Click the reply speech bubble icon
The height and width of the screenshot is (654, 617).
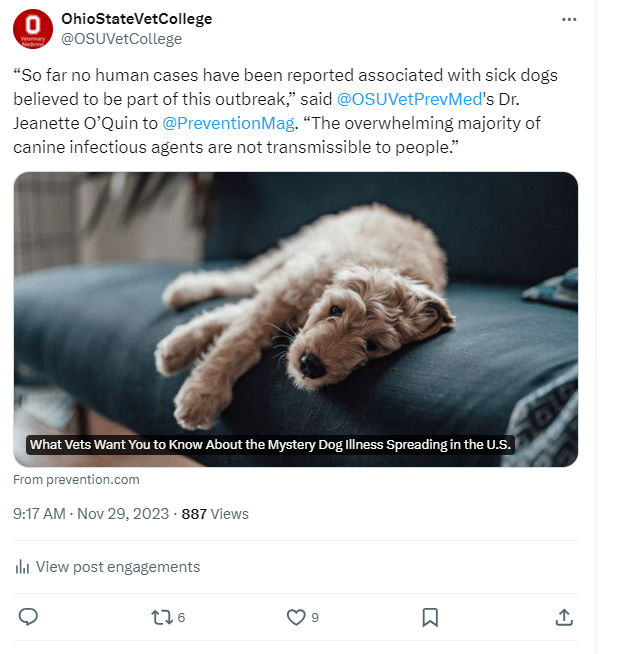click(x=28, y=617)
